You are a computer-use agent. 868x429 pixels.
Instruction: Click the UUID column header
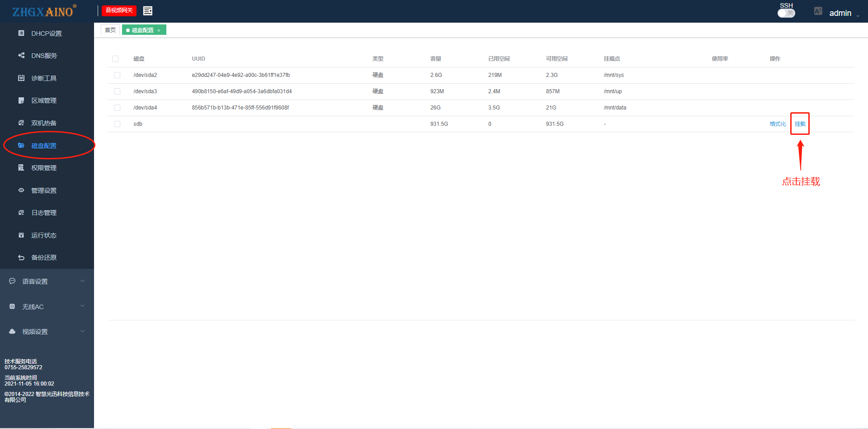[198, 59]
